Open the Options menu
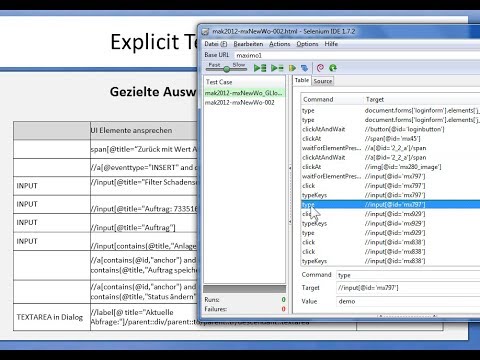 click(307, 44)
